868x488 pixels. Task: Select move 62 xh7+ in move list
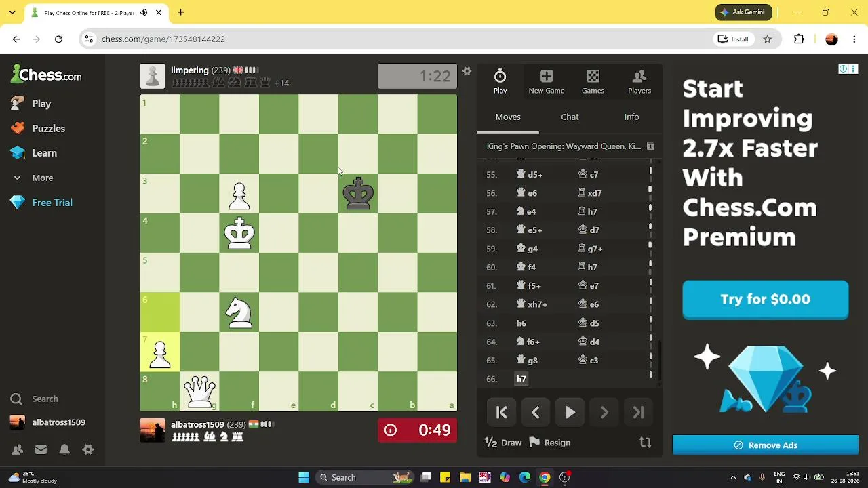pyautogui.click(x=532, y=304)
